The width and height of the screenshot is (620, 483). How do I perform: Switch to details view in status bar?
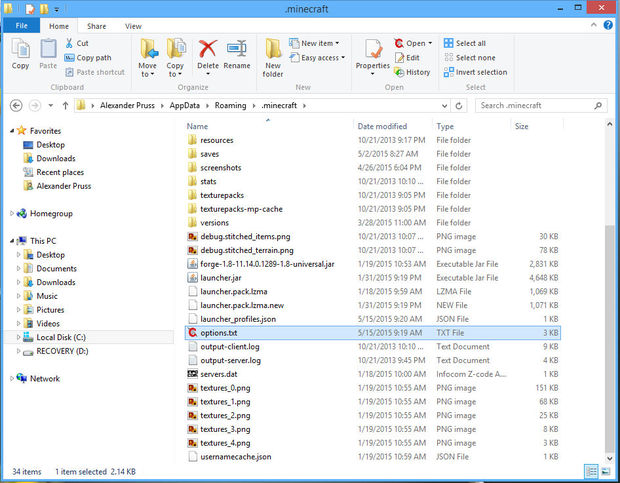click(592, 471)
